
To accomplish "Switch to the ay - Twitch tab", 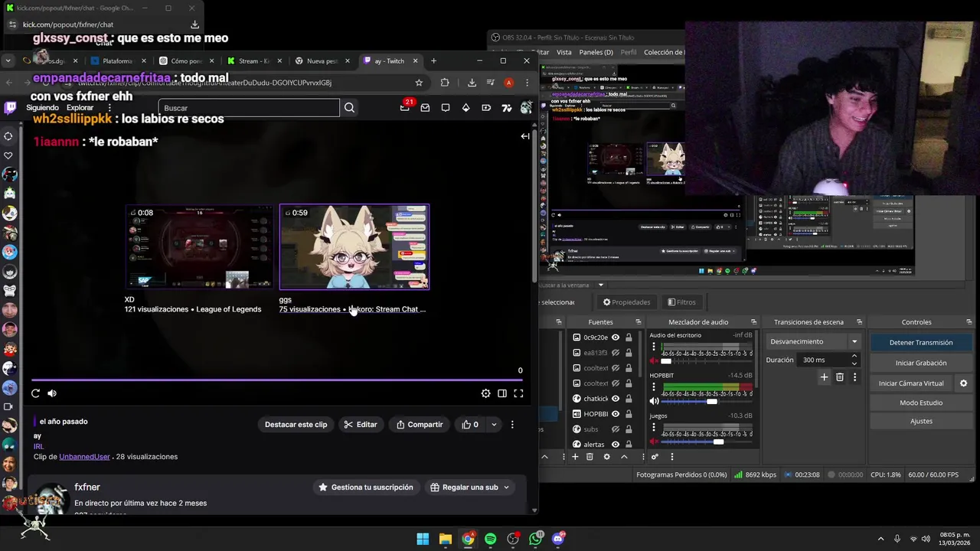I will pyautogui.click(x=390, y=61).
